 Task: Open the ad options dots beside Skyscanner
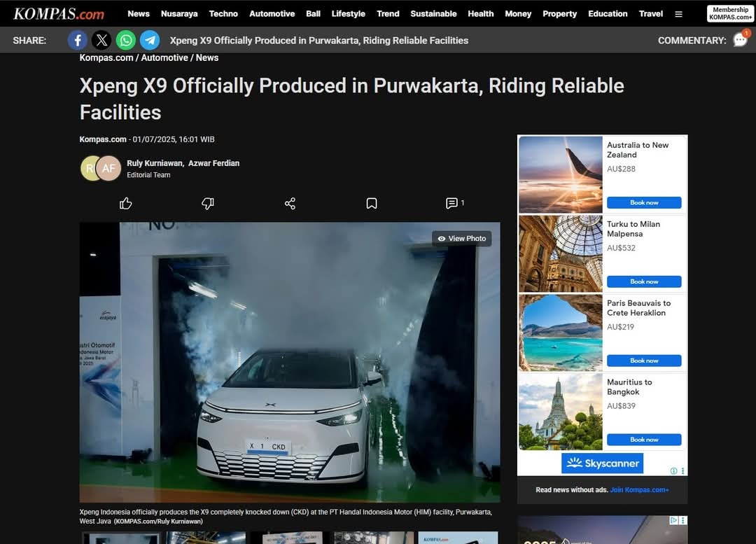[682, 470]
